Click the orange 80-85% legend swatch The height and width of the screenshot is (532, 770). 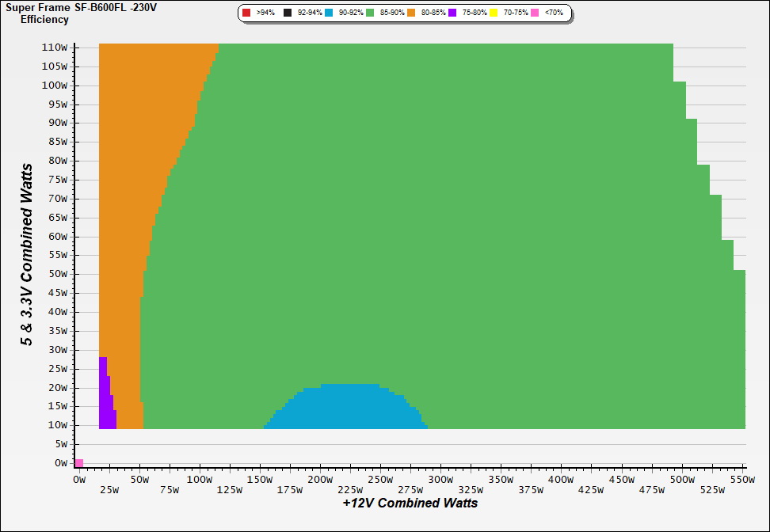point(411,13)
